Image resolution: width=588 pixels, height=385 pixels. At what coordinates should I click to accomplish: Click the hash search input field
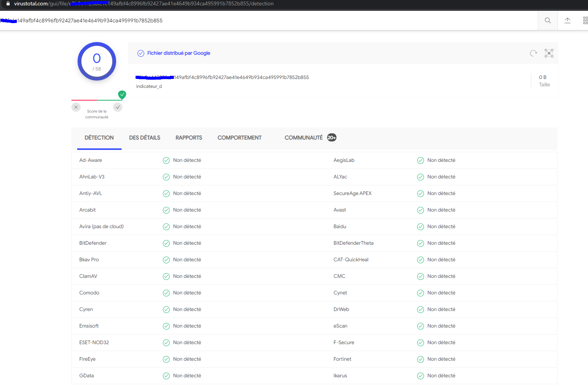pos(269,20)
